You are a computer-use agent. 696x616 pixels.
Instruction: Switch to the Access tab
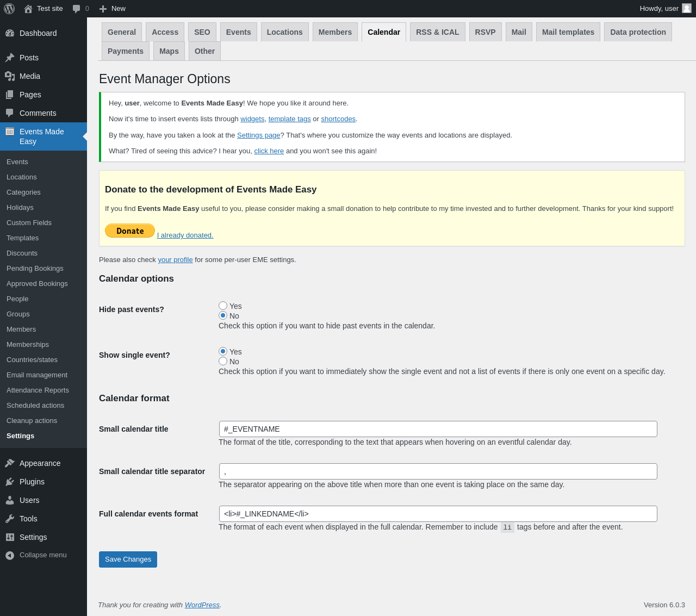tap(165, 32)
